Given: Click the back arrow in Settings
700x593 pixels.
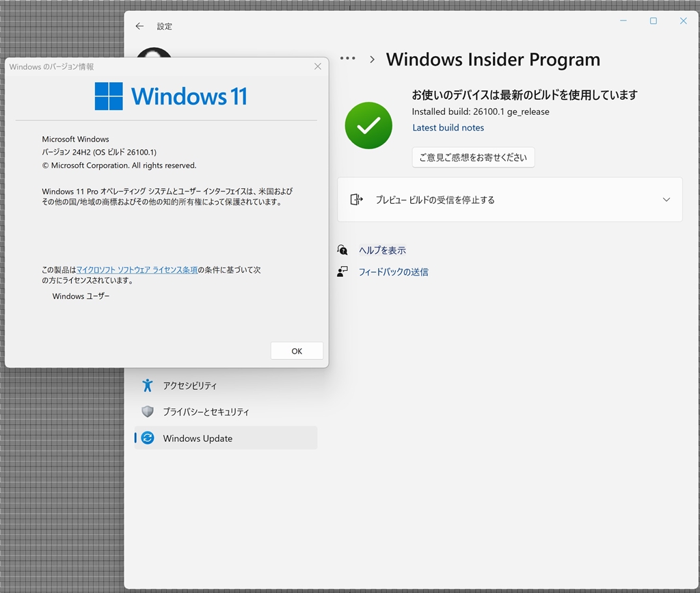Looking at the screenshot, I should click(x=139, y=27).
